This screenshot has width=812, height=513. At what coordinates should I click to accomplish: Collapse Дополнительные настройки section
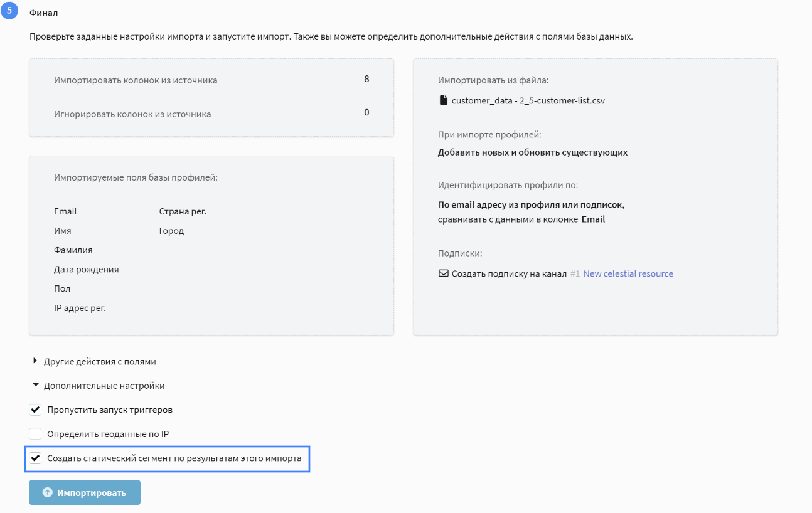pyautogui.click(x=99, y=386)
